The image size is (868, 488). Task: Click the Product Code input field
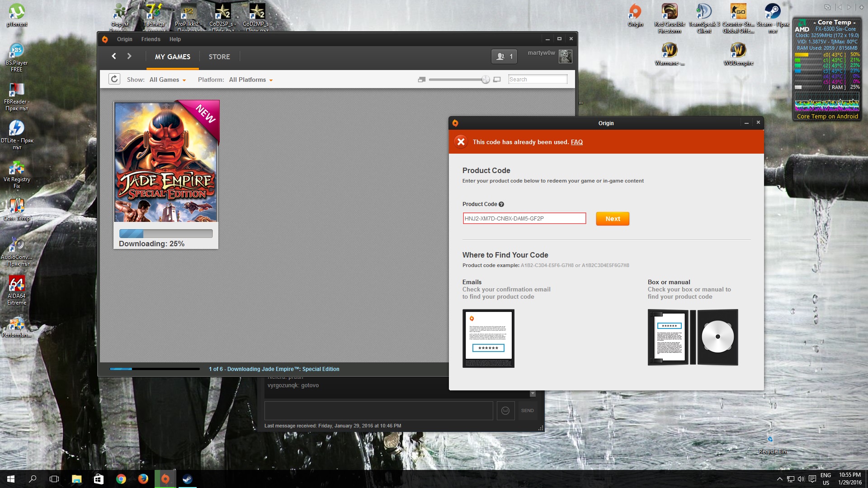[524, 218]
